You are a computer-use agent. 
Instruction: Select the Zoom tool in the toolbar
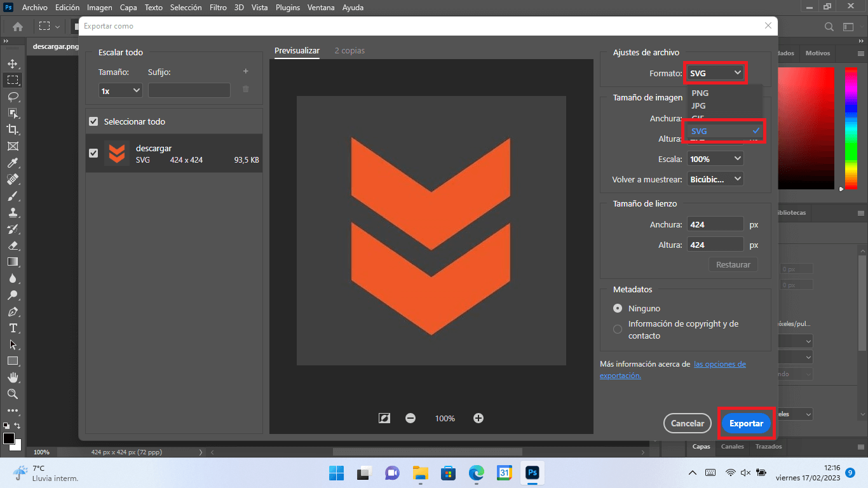[x=12, y=394]
